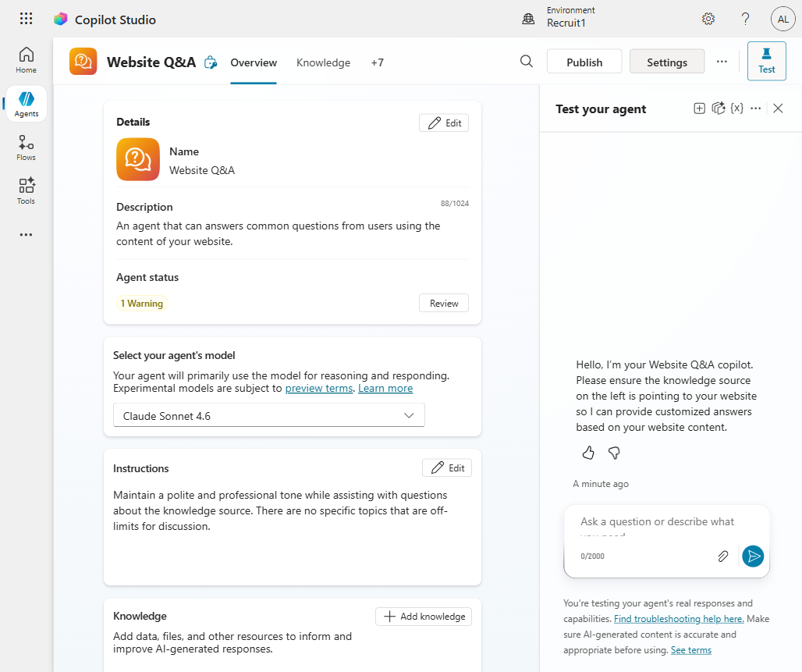802x672 pixels.
Task: Click Add knowledge button
Action: tap(424, 617)
